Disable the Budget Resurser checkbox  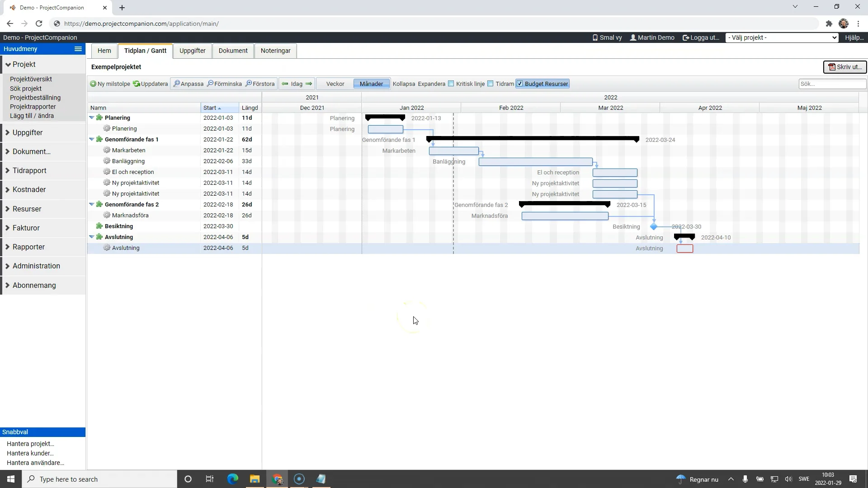521,84
